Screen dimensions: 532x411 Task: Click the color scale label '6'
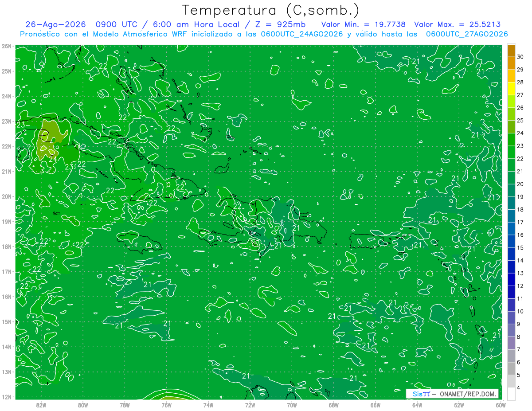519,362
